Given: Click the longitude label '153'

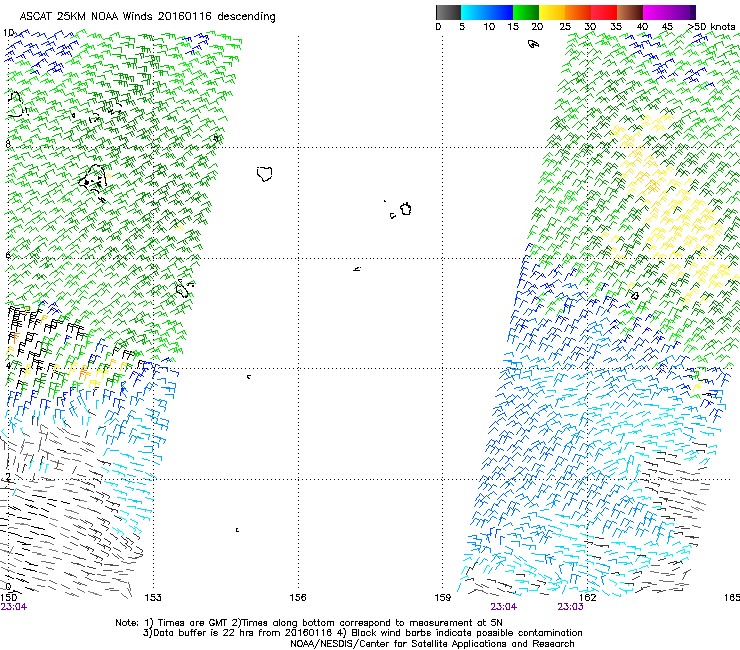Looking at the screenshot, I should click(153, 598).
